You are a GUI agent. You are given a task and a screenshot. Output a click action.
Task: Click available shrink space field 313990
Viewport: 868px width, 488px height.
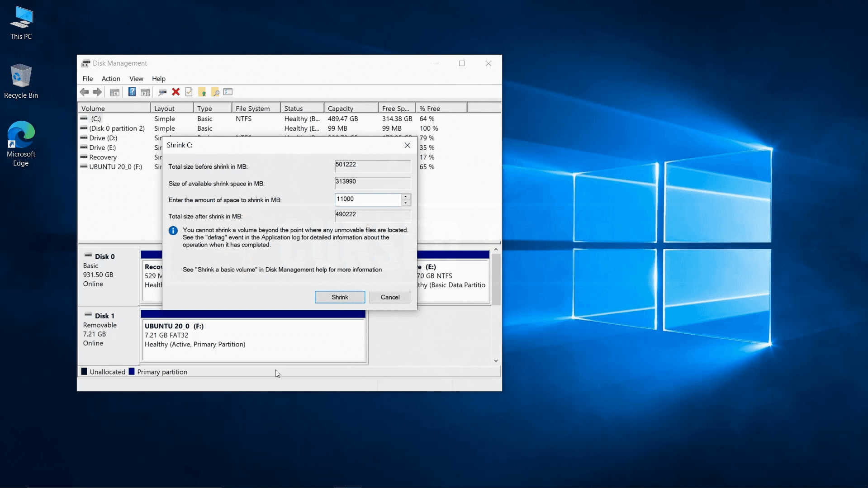[373, 182]
